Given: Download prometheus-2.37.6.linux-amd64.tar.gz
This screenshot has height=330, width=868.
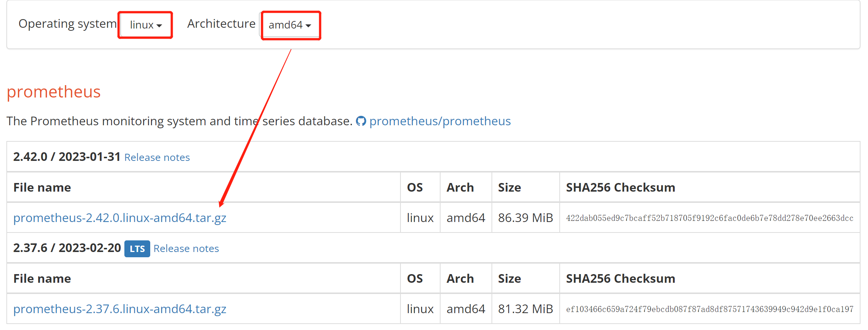Looking at the screenshot, I should (x=120, y=309).
